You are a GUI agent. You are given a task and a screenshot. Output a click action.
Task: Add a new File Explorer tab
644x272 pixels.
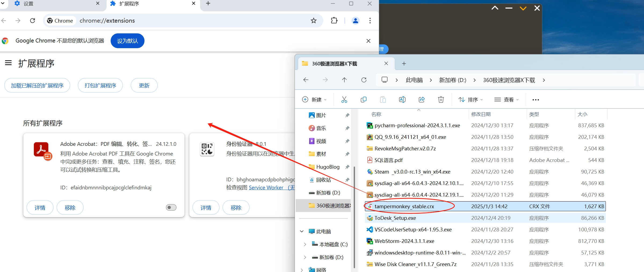point(404,63)
